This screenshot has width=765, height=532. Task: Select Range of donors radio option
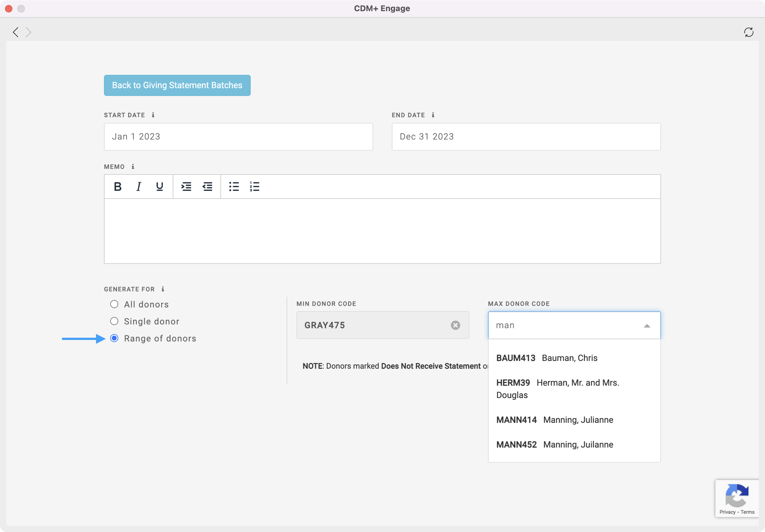pyautogui.click(x=114, y=338)
